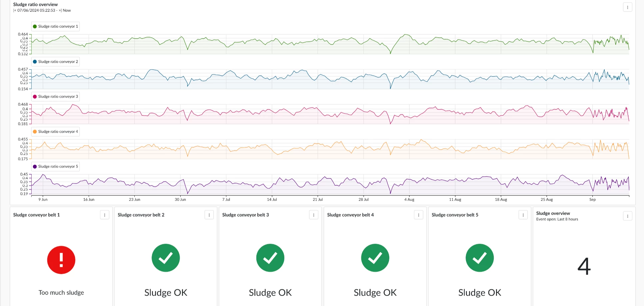
Task: Open Sludge conveyor belt 4 kebab menu
Action: pos(418,215)
